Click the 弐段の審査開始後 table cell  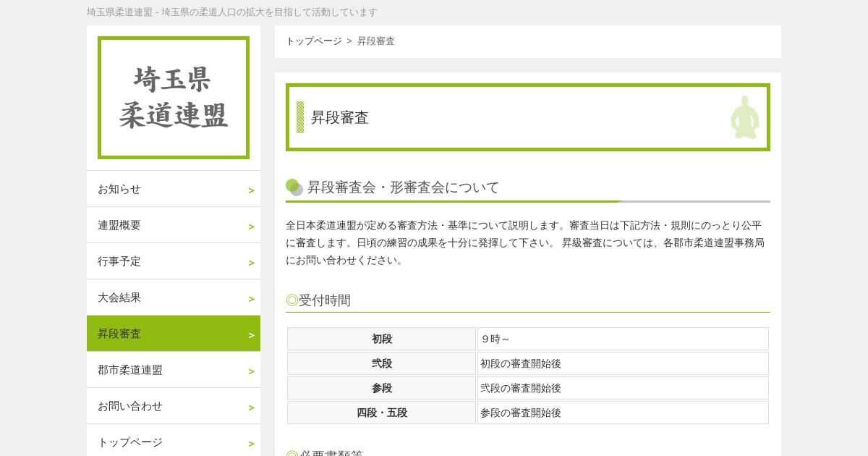click(x=623, y=388)
